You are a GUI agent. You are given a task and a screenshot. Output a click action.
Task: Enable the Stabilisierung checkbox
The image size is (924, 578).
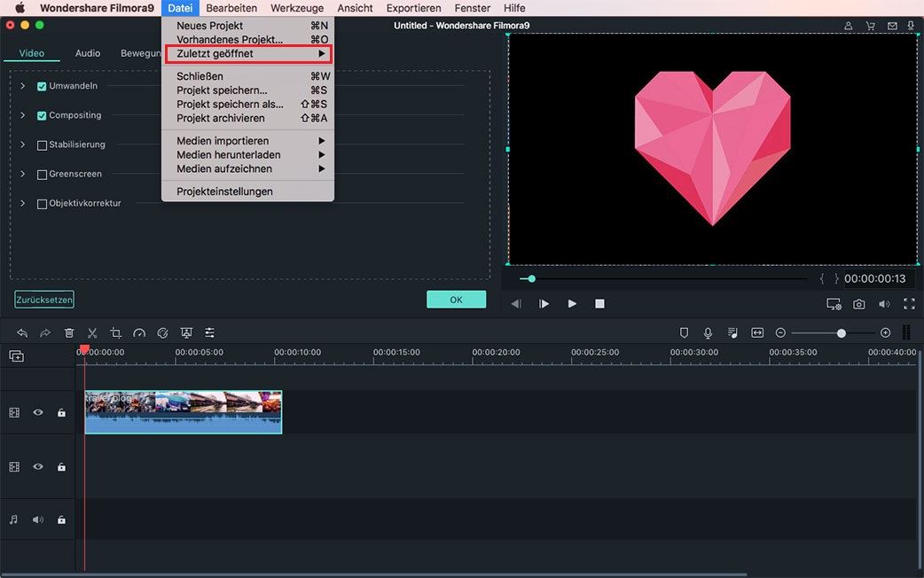click(x=42, y=145)
